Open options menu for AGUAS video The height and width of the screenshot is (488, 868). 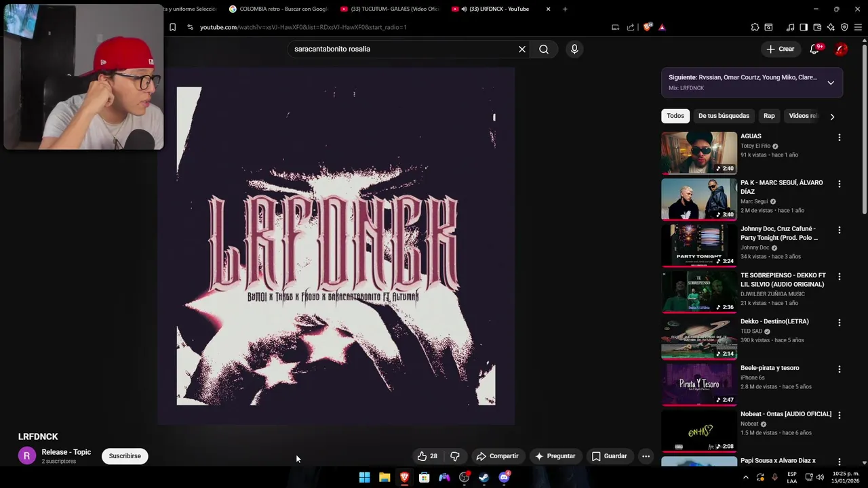[839, 138]
